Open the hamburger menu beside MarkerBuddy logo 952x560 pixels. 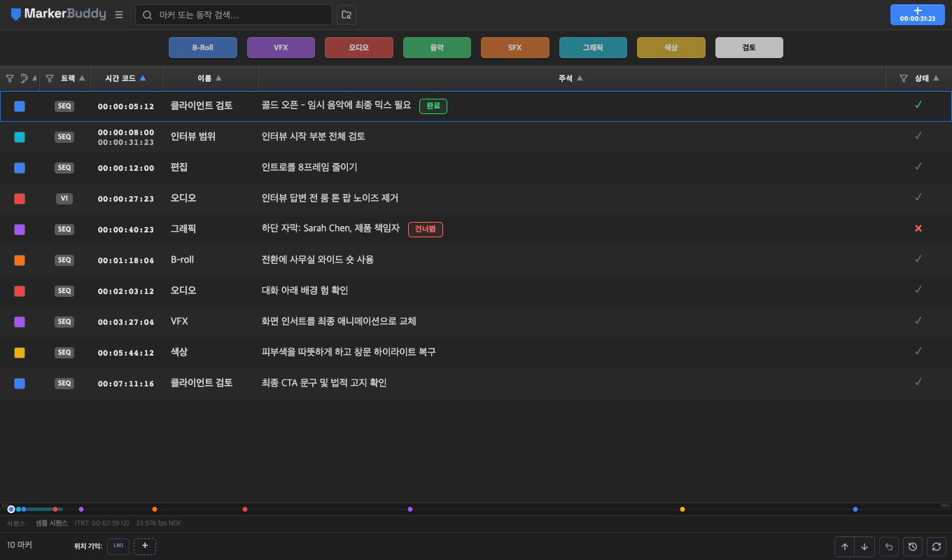pos(119,15)
